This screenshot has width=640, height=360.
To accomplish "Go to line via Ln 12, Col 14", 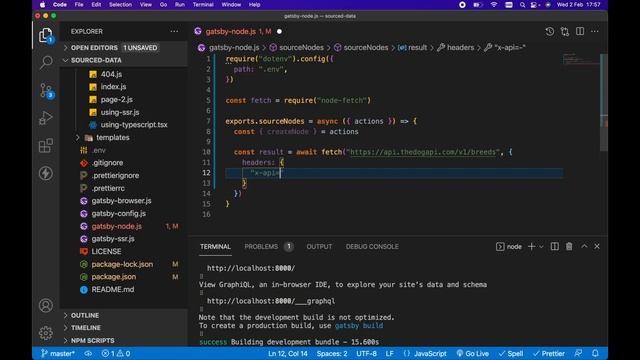I will pos(288,353).
